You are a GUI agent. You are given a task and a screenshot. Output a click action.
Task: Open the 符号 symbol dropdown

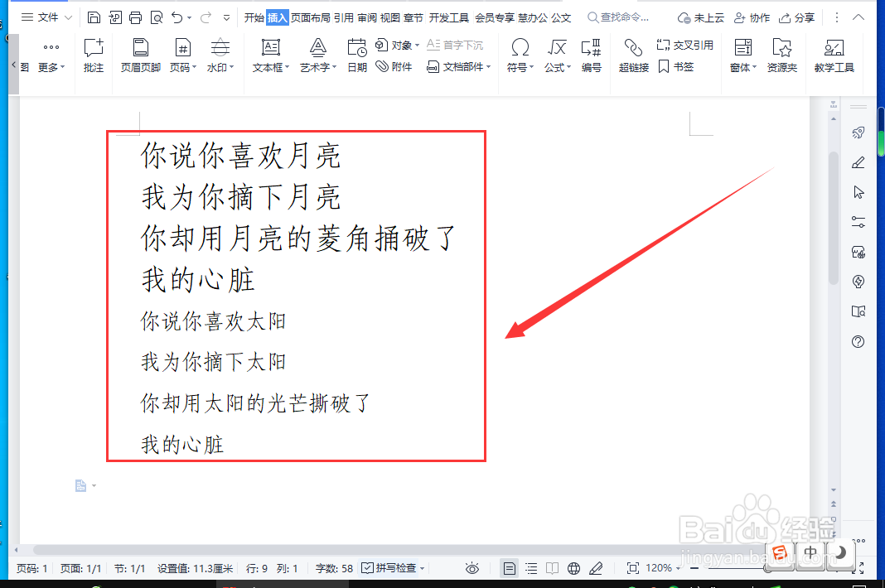tap(520, 56)
